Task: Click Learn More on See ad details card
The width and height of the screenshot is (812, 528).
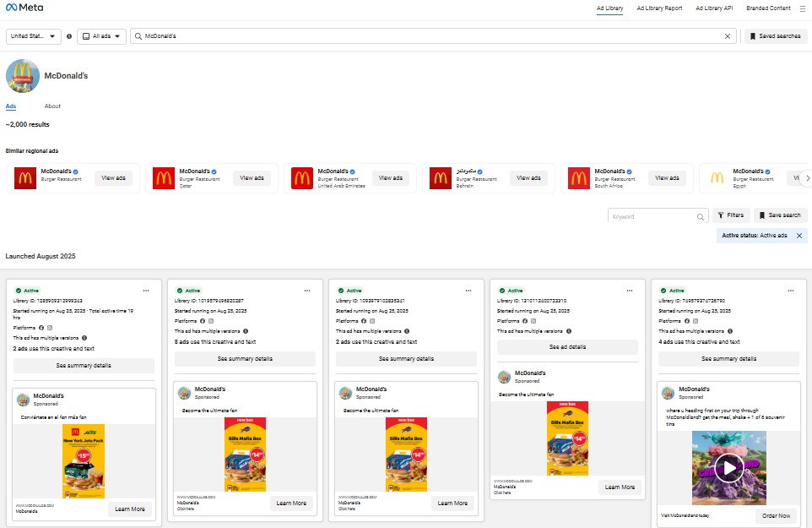Action: 620,487
